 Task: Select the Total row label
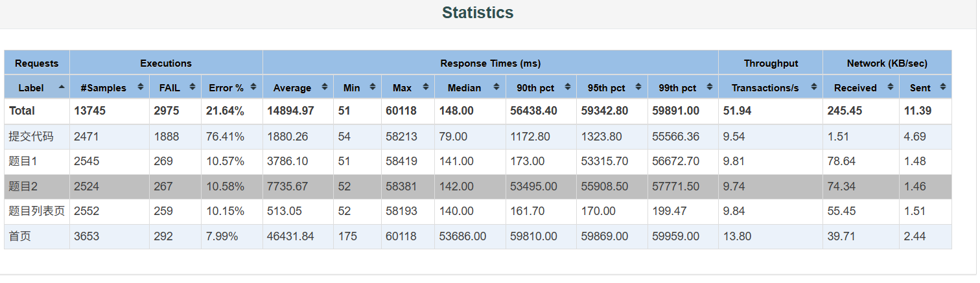[x=22, y=111]
